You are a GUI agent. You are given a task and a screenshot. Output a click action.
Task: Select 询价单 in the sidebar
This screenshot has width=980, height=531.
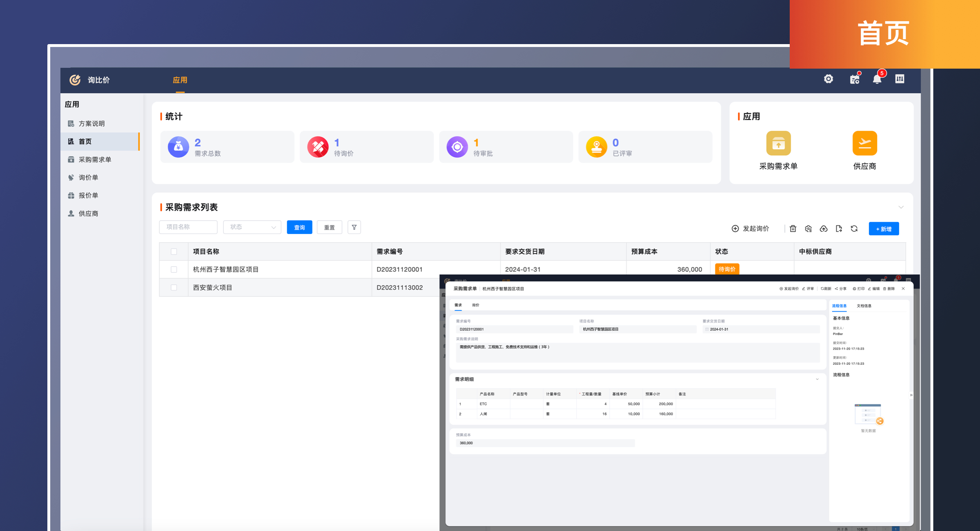click(x=88, y=178)
